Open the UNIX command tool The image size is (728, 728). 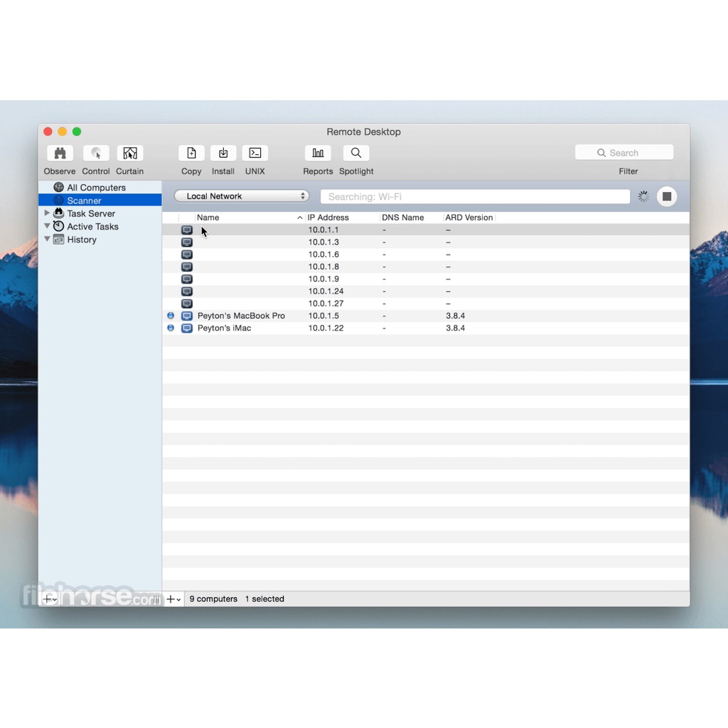point(255,154)
